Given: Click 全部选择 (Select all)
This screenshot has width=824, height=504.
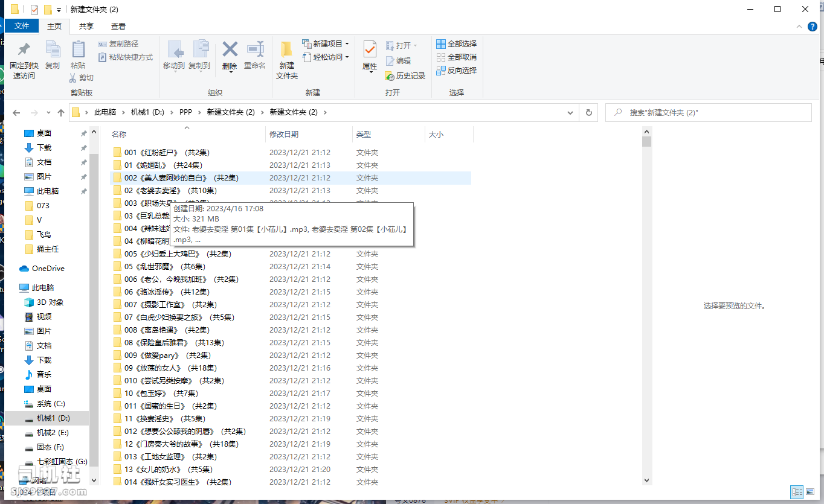Looking at the screenshot, I should (x=457, y=44).
